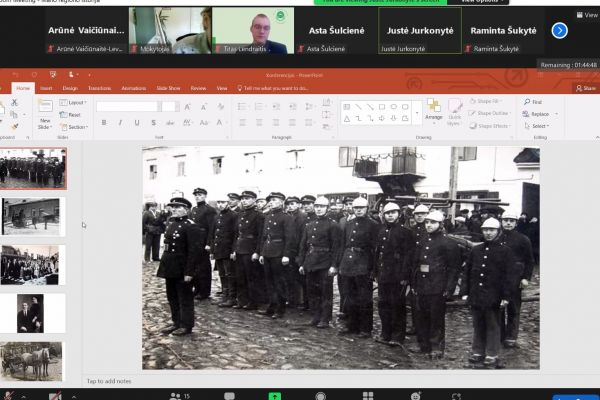Open Zoom Chat icon
Viewport: 600px width, 400px height.
coord(229,396)
